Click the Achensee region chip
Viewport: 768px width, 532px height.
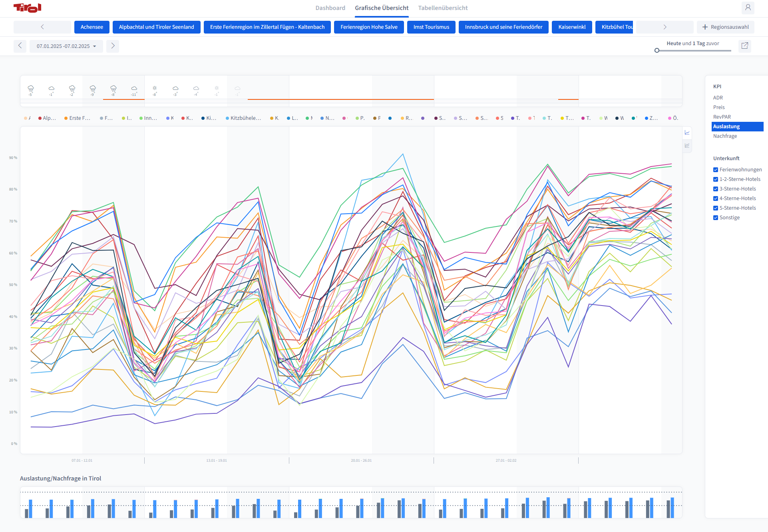[92, 27]
